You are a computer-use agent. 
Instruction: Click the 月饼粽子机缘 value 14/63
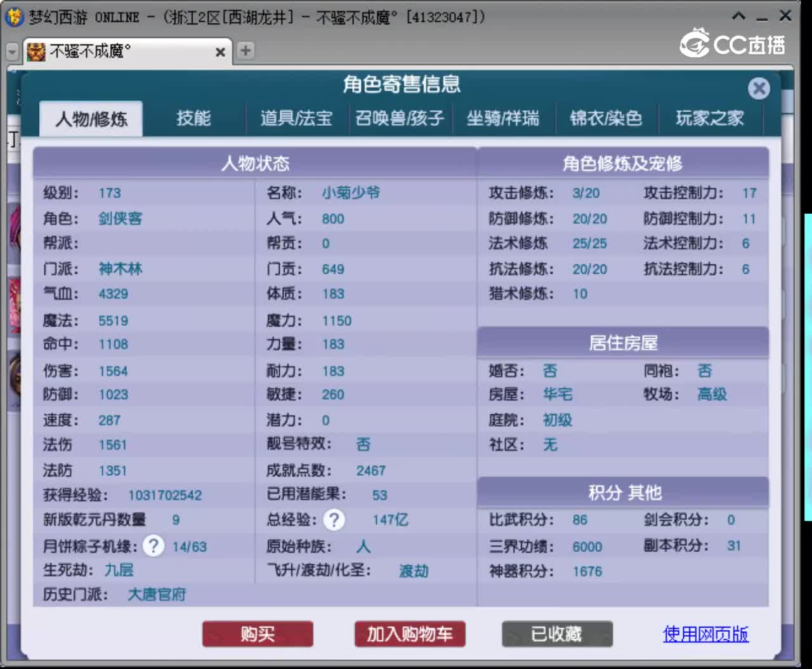click(x=190, y=547)
